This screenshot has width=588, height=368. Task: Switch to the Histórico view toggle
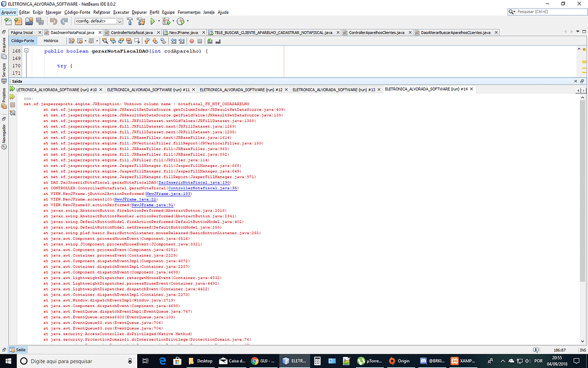pos(52,41)
